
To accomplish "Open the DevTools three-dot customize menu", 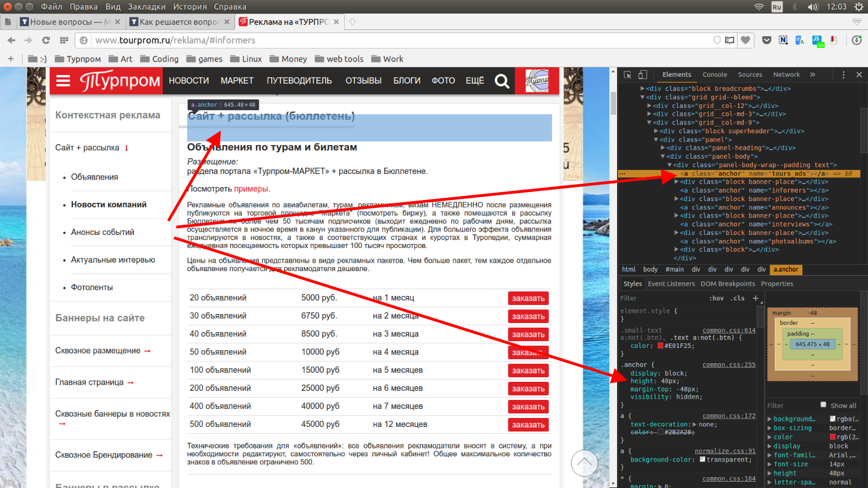I will pyautogui.click(x=843, y=75).
